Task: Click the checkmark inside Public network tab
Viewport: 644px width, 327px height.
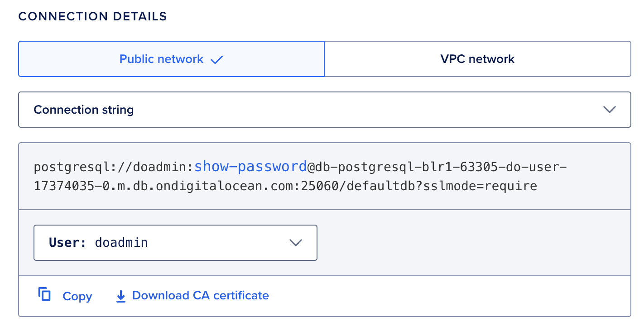Action: [217, 59]
